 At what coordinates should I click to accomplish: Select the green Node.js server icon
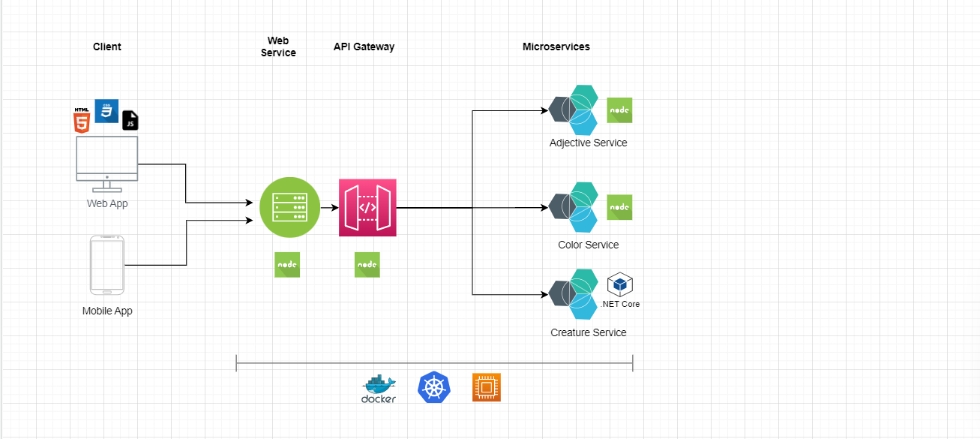(x=289, y=207)
